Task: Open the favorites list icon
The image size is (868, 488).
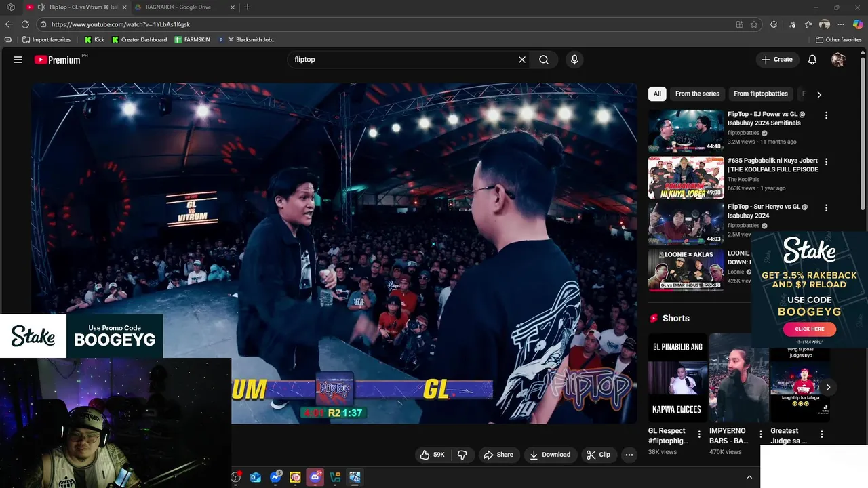Action: pos(808,24)
